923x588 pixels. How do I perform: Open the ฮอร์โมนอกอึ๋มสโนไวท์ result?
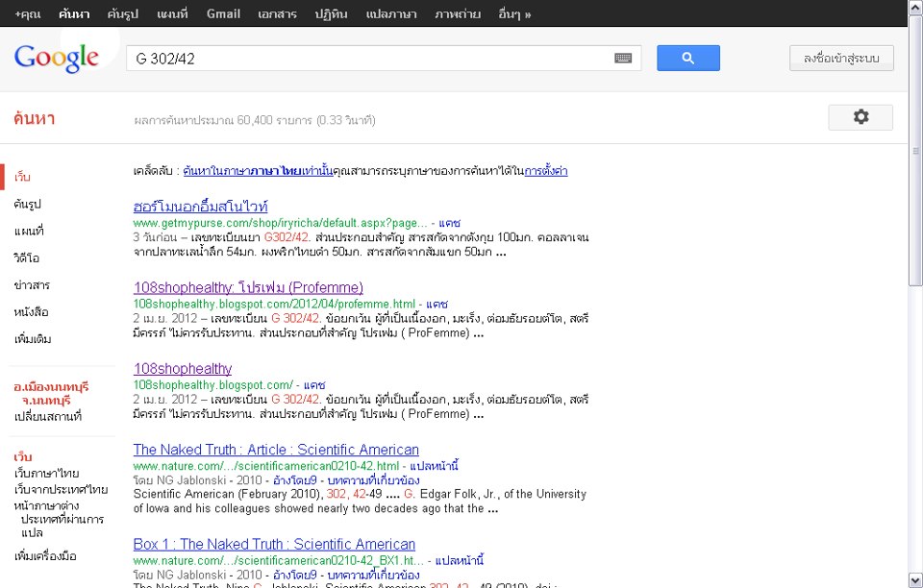tap(201, 207)
